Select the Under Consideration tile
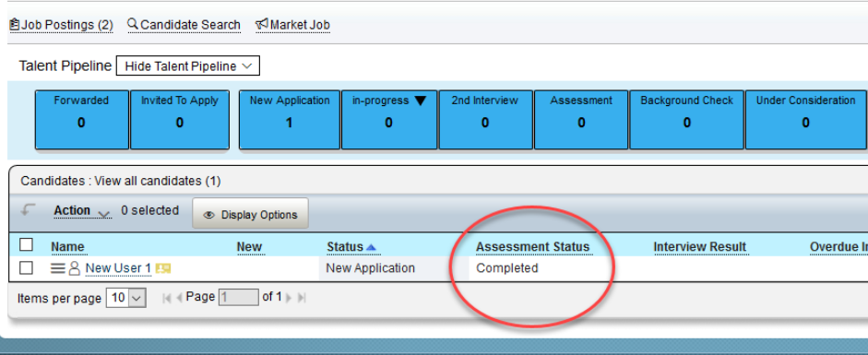The image size is (868, 355). [806, 120]
